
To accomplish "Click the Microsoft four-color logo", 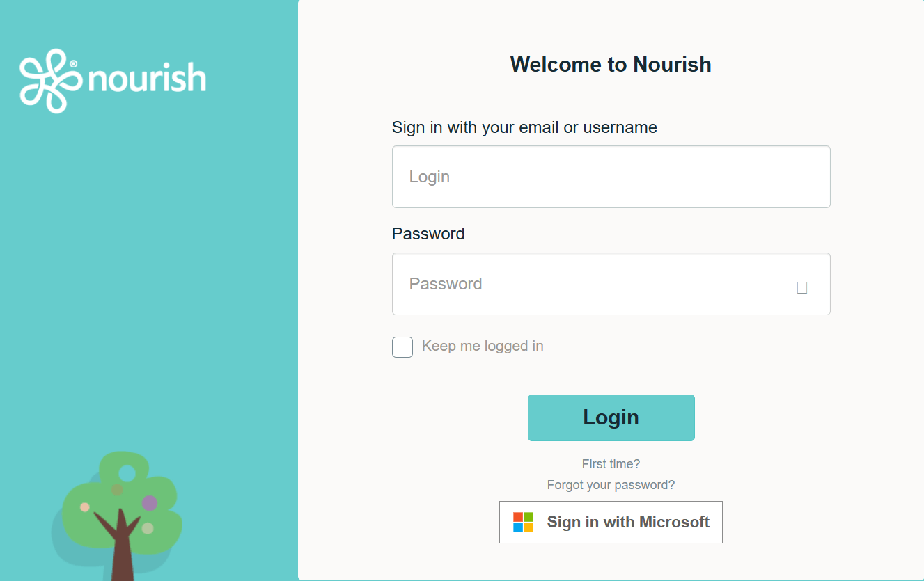I will point(523,522).
